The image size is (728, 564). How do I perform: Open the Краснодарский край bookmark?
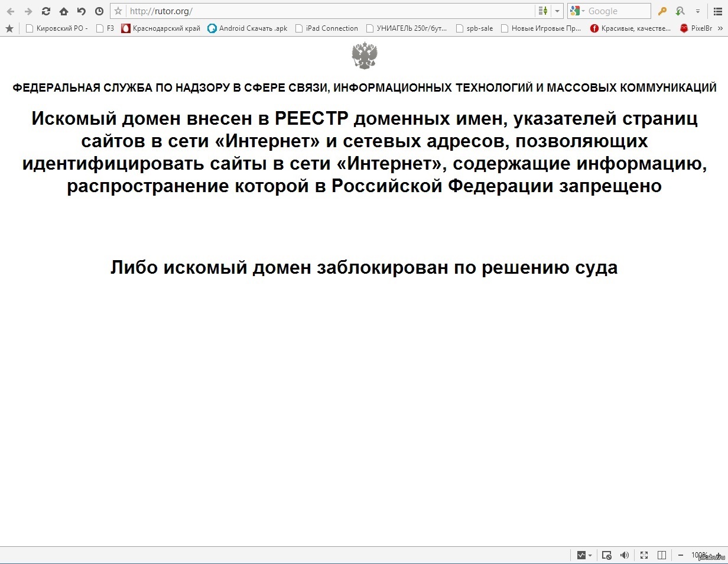(161, 28)
